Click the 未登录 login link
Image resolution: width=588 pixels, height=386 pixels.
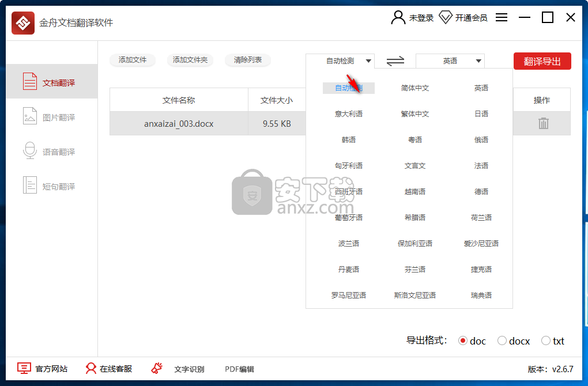click(x=421, y=18)
